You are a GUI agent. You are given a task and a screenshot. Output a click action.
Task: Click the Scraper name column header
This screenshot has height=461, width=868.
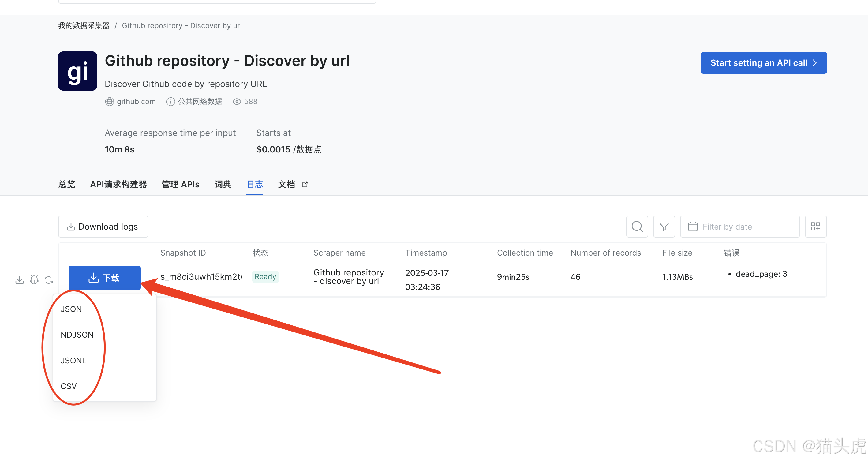coord(339,253)
